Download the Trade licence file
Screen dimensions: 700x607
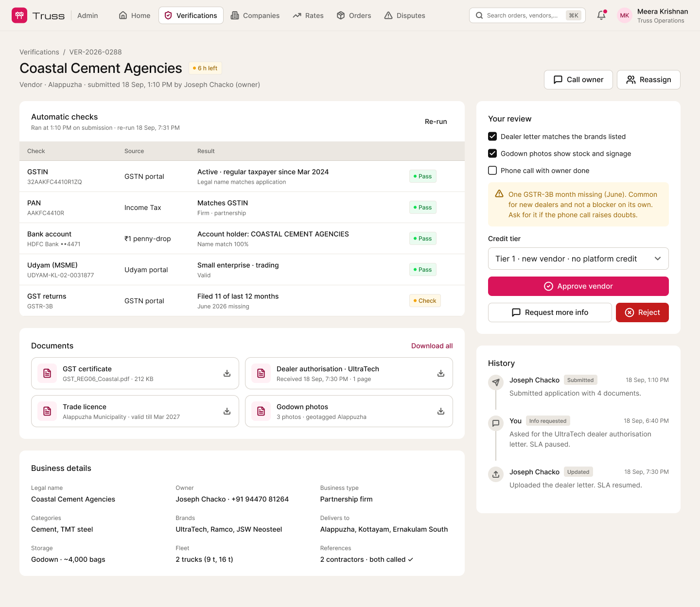(x=227, y=411)
